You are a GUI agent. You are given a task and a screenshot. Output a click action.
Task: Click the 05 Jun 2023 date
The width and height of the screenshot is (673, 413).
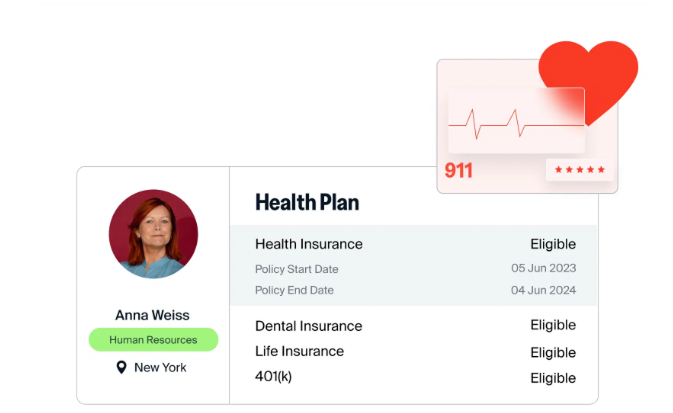pos(543,268)
